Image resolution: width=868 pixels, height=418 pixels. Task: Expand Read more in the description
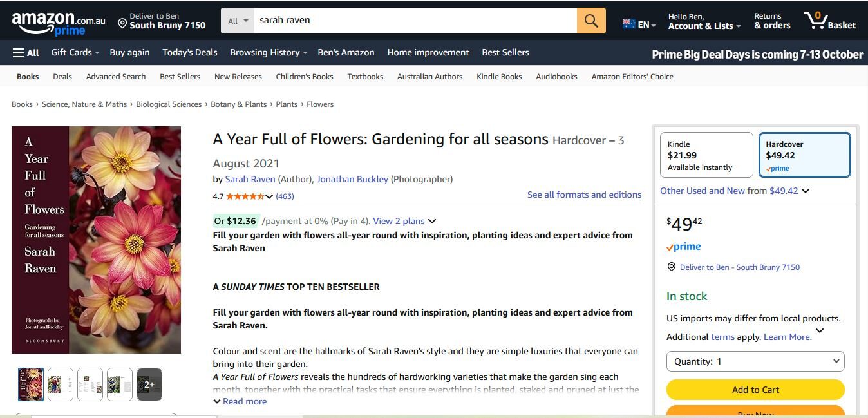pyautogui.click(x=240, y=401)
